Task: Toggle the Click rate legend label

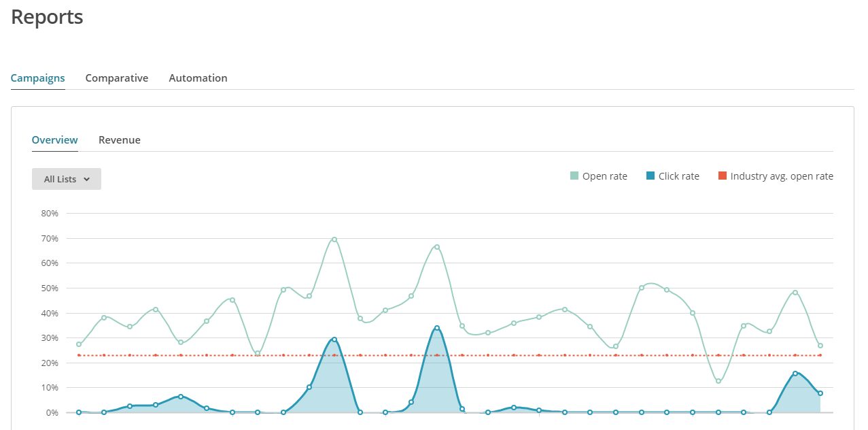Action: point(679,176)
